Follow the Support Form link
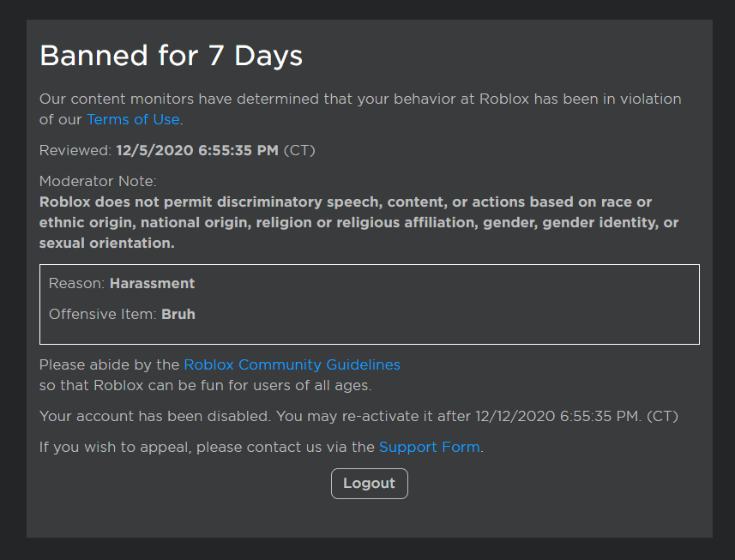Viewport: 735px width, 560px height. pos(430,447)
